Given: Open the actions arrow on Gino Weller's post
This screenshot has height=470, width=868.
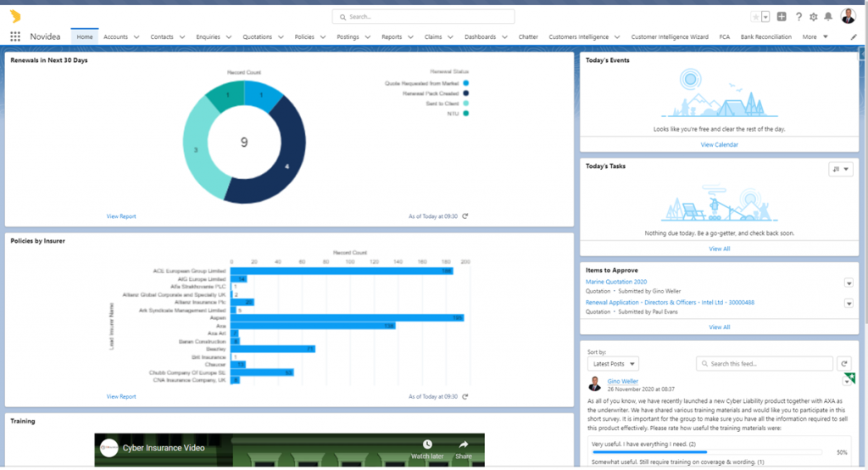Looking at the screenshot, I should coord(847,381).
